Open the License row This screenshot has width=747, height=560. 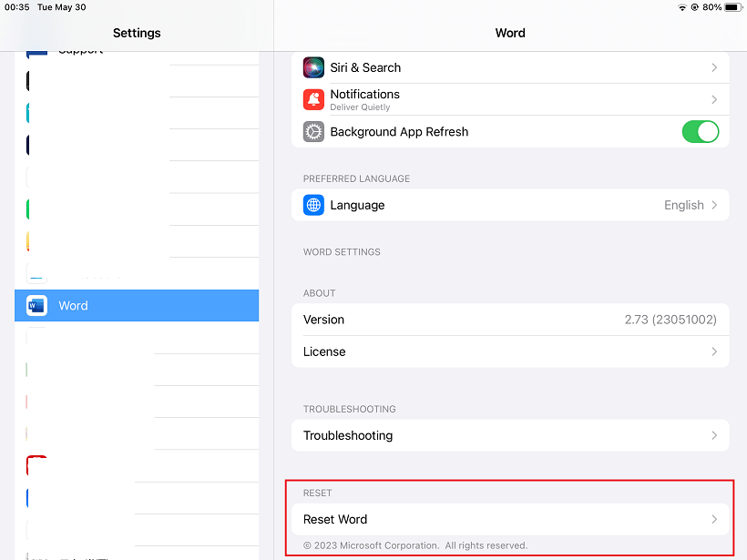[x=510, y=351]
